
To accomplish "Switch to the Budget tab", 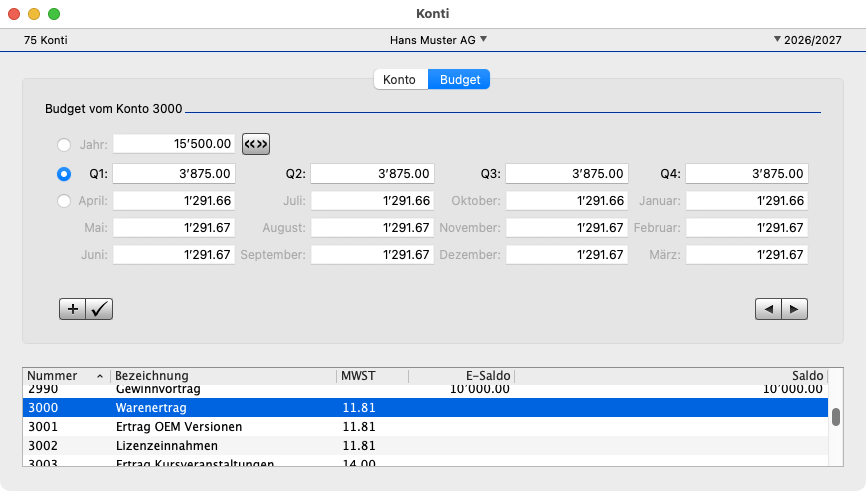I will [460, 80].
